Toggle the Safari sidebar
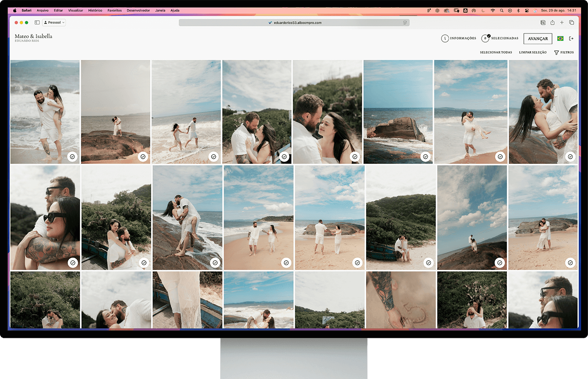 pos(37,23)
